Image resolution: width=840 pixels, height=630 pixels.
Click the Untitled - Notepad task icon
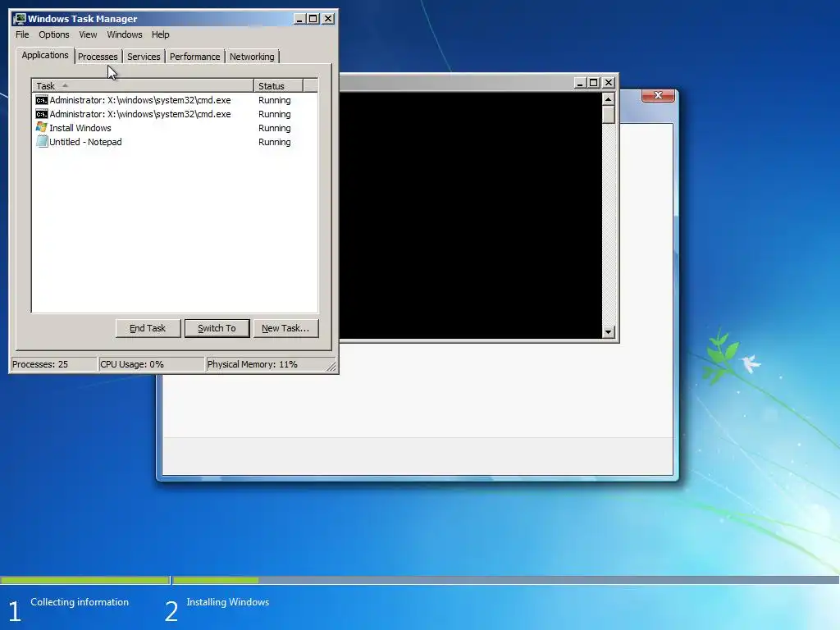click(x=41, y=141)
